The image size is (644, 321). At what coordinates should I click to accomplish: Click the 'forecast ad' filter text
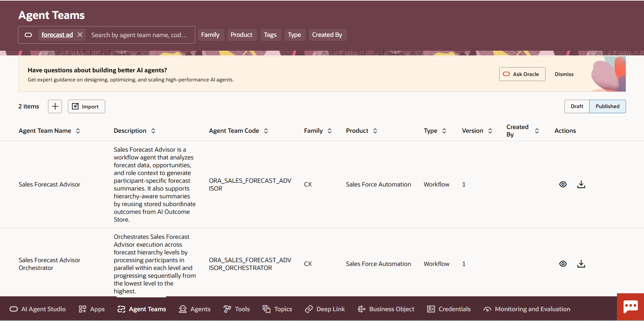pos(57,35)
